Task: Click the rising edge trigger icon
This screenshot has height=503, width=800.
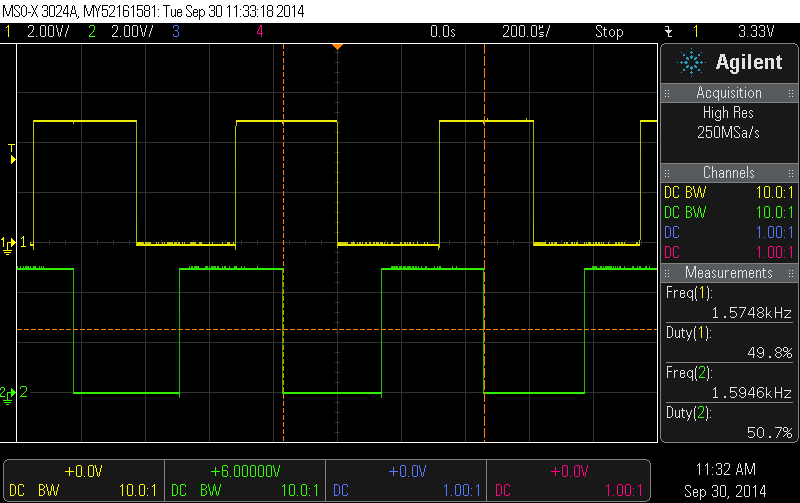Action: point(668,32)
